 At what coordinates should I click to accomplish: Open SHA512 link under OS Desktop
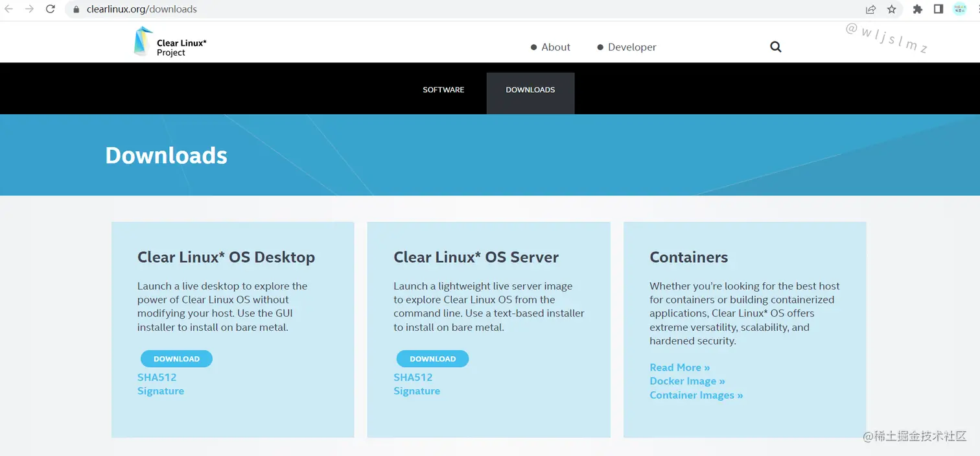[x=157, y=378]
